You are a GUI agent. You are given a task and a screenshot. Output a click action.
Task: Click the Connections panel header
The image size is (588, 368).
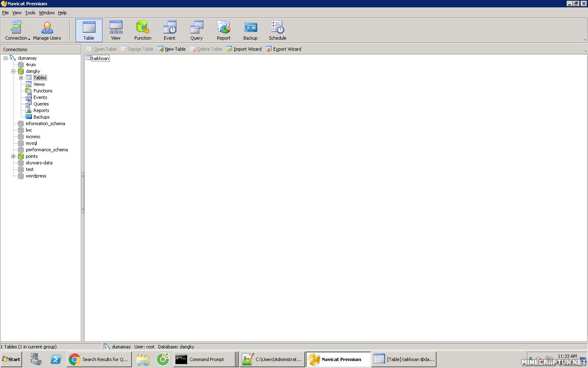pyautogui.click(x=41, y=49)
